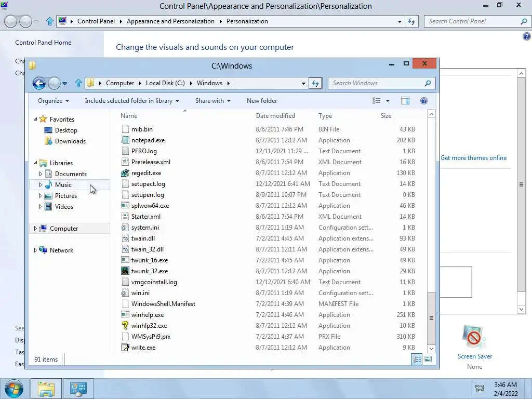This screenshot has height=399, width=532.
Task: Switch to details view in status bar
Action: click(417, 360)
